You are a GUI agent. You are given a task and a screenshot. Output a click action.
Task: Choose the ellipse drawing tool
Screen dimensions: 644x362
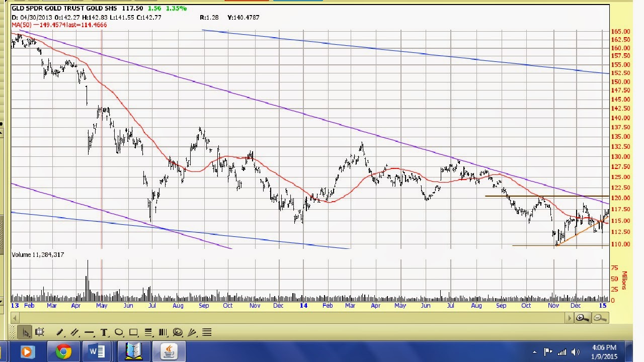119,332
